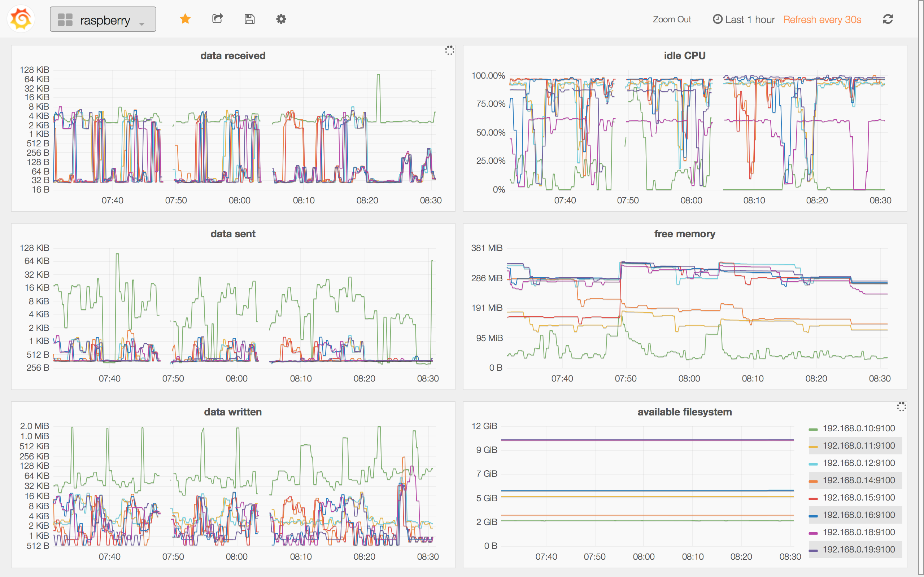Open the Last 1 hour time picker
The image size is (924, 577).
click(x=750, y=19)
